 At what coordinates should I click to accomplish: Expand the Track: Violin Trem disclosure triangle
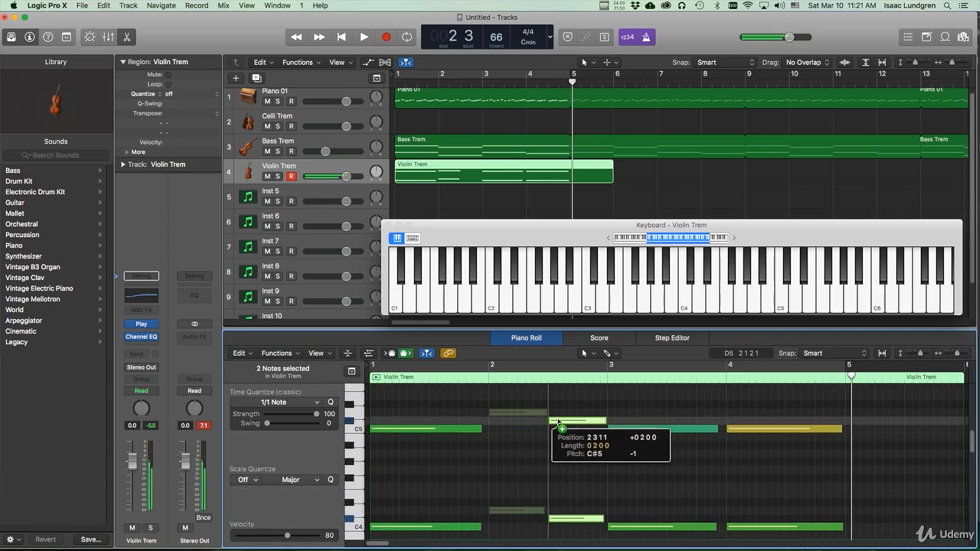123,164
